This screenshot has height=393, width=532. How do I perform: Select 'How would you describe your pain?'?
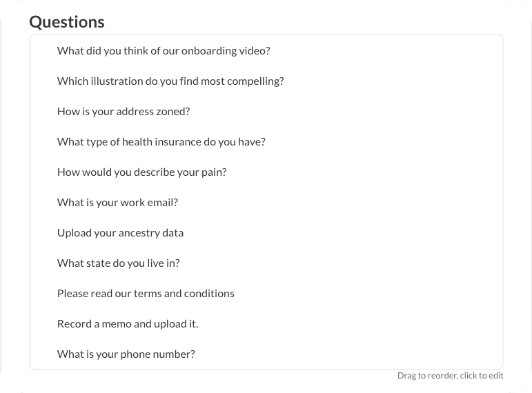coord(266,172)
